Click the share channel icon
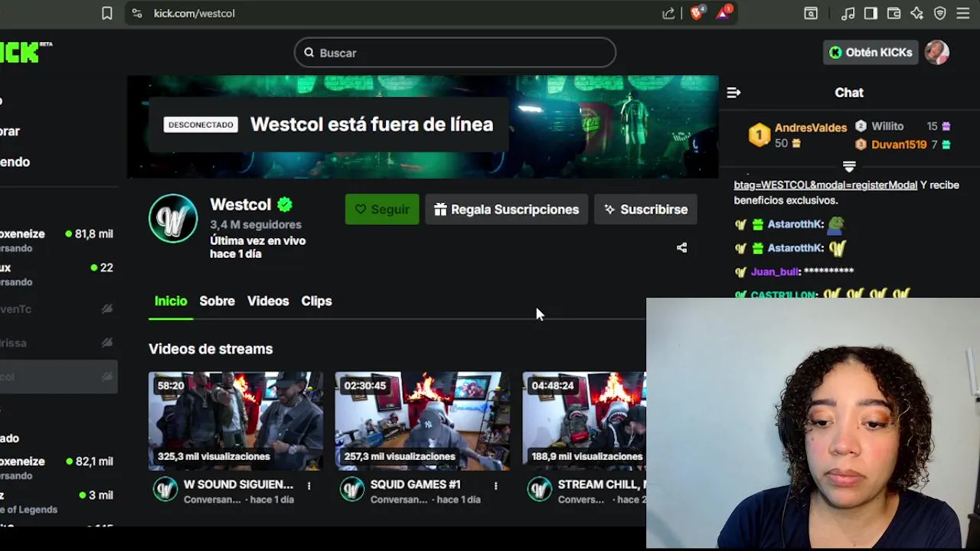 pos(681,247)
